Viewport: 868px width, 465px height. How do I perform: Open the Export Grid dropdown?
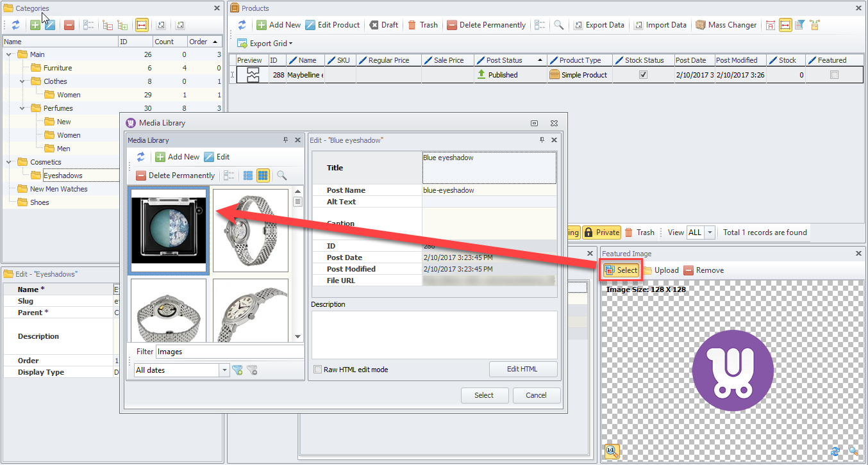[265, 44]
